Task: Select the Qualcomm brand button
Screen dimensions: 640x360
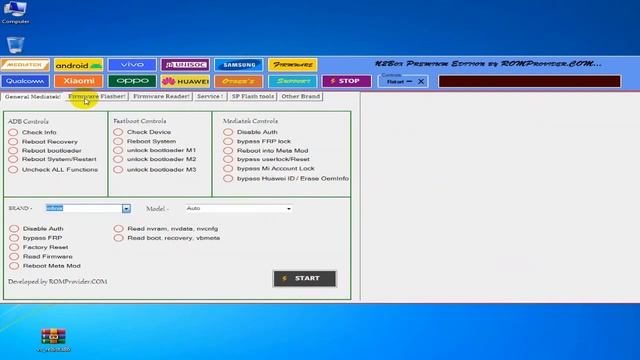Action: click(x=25, y=81)
